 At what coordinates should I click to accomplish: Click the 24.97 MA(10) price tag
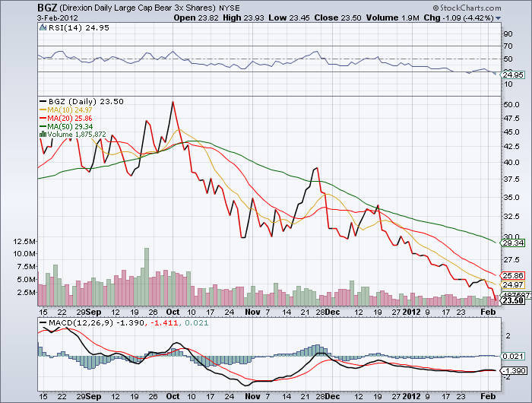[x=513, y=284]
